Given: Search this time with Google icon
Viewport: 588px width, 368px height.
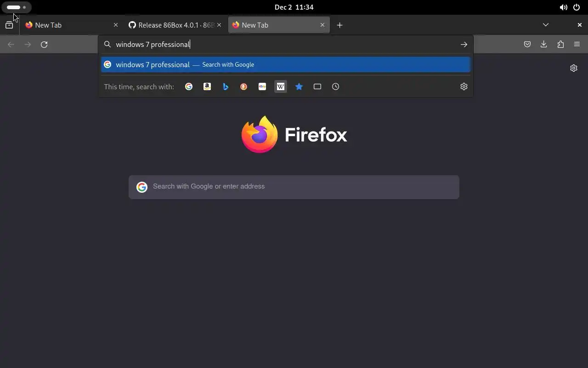Looking at the screenshot, I should click(189, 86).
